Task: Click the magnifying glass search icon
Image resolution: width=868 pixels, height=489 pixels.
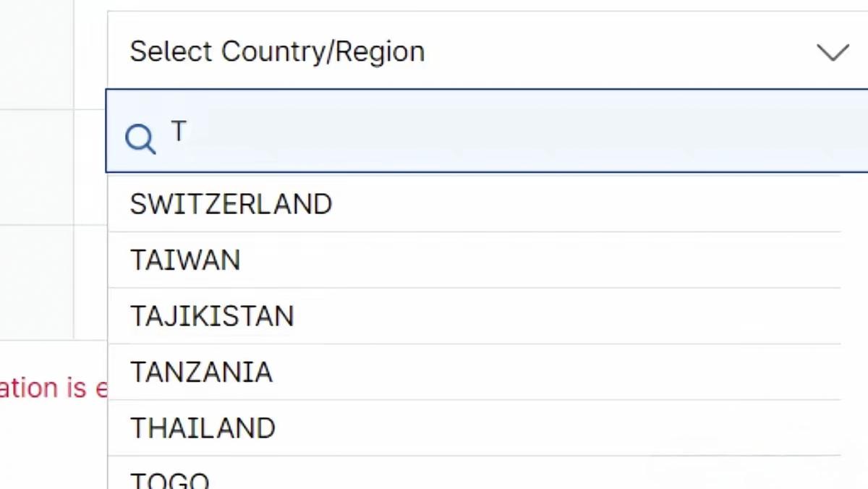Action: tap(140, 138)
